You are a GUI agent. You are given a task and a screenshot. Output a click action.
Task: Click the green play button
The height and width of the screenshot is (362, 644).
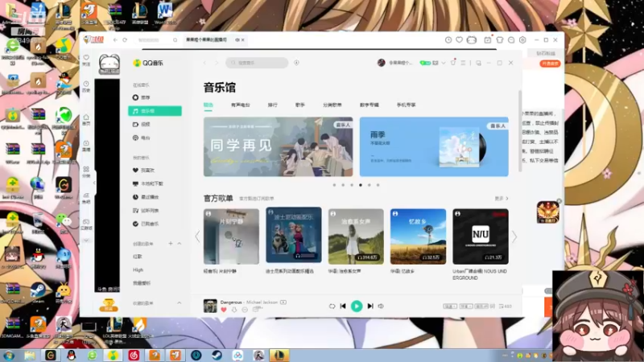(x=357, y=306)
